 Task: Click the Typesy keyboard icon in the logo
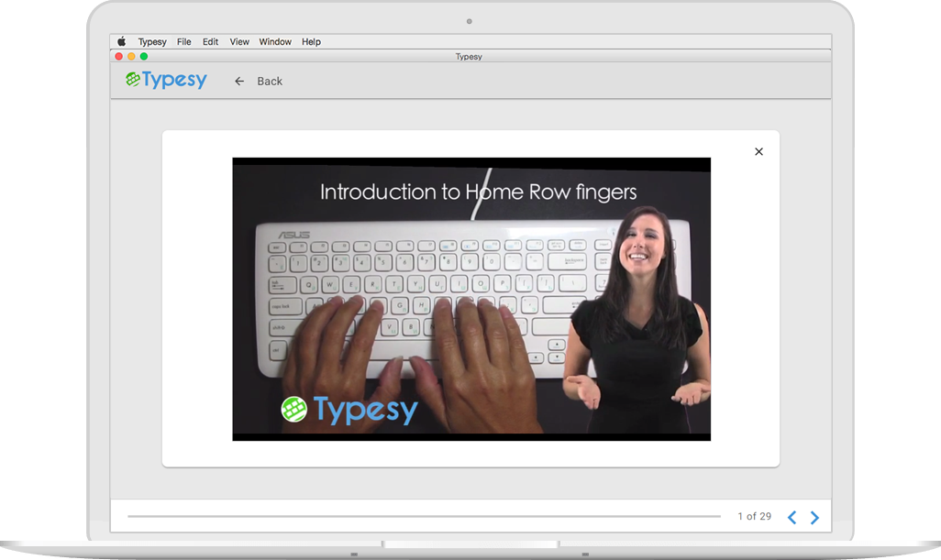click(131, 80)
